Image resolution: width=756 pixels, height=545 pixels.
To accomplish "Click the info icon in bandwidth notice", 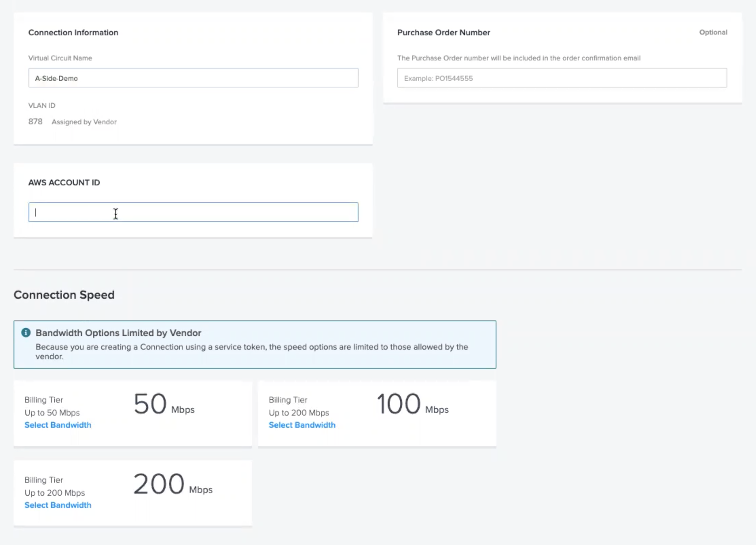I will [x=26, y=333].
